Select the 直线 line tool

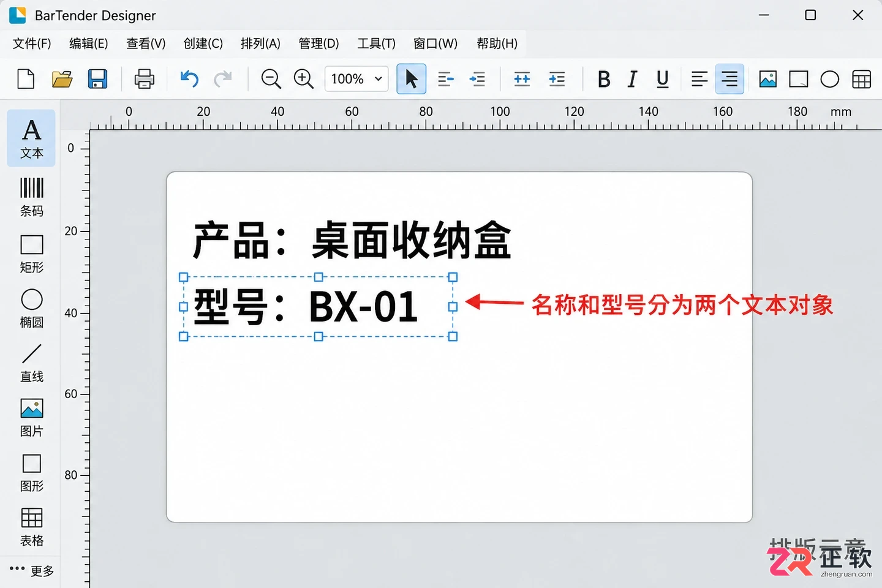click(x=32, y=363)
